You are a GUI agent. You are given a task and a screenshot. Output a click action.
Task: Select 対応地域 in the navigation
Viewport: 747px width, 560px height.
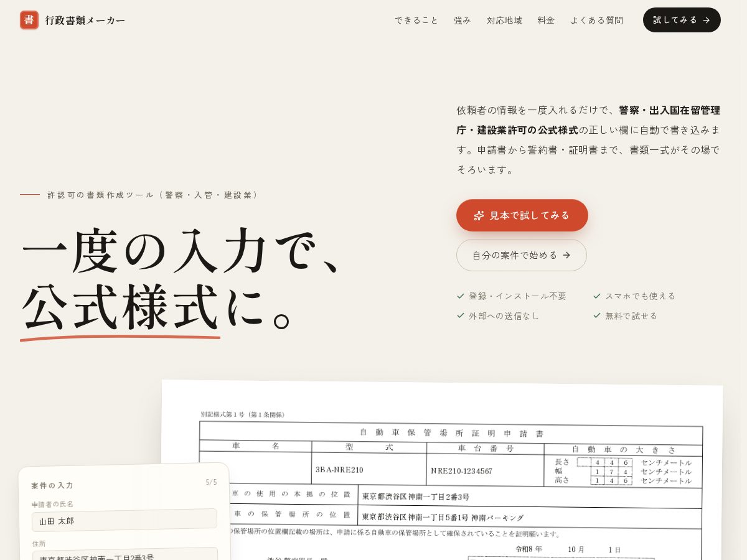505,20
